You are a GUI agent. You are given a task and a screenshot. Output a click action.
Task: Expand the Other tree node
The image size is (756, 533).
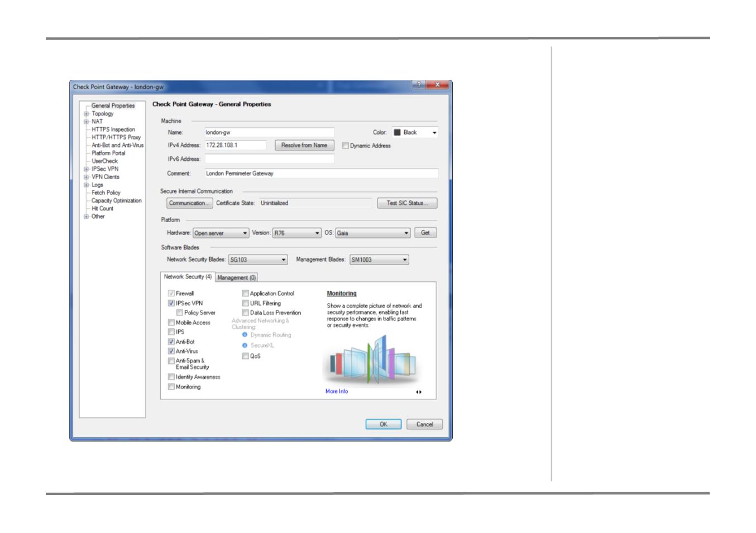[87, 217]
